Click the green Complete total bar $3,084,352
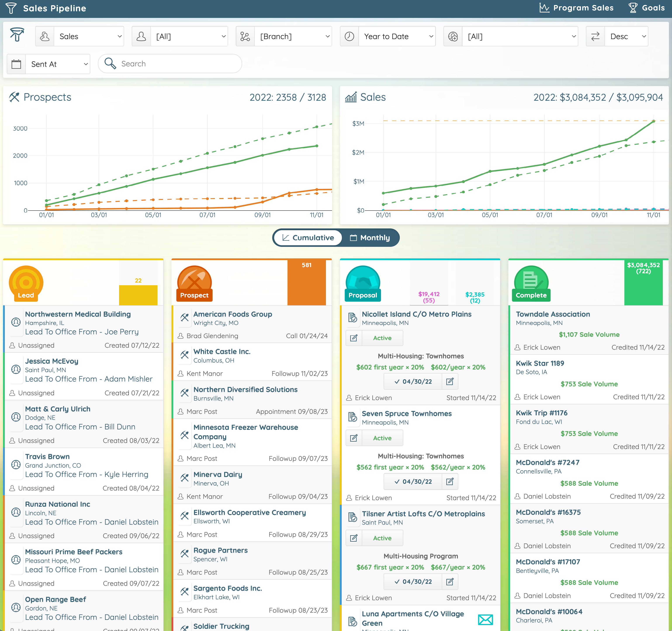This screenshot has height=631, width=672. click(x=643, y=283)
